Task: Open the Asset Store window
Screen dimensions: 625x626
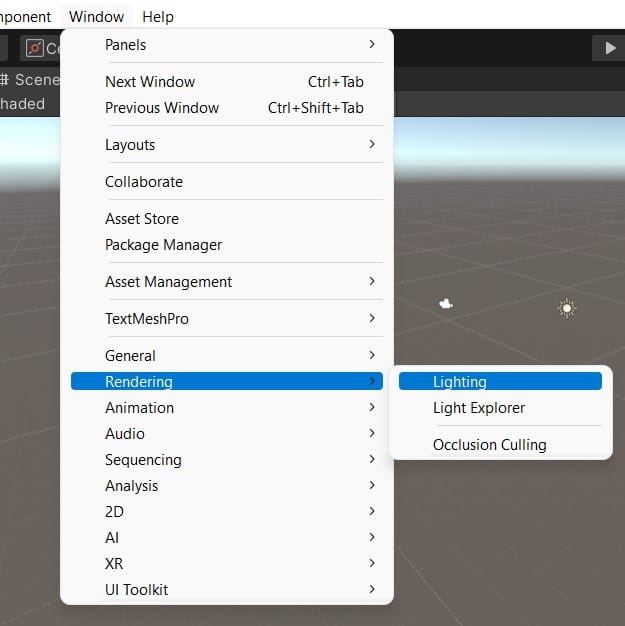Action: (x=142, y=219)
